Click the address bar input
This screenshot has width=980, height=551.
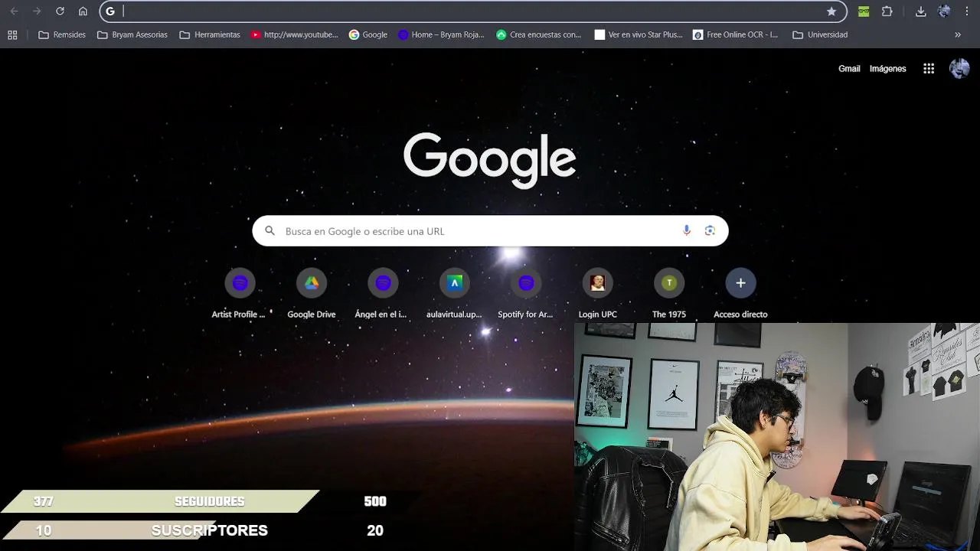tap(472, 11)
